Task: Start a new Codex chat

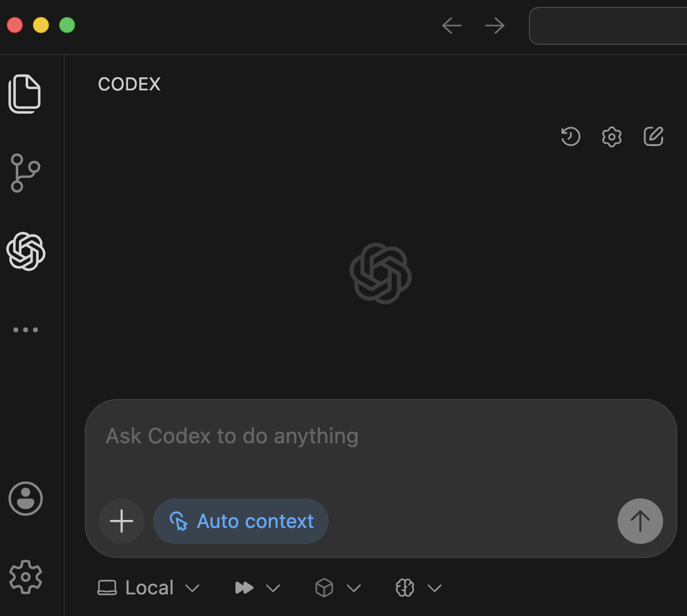Action: [653, 136]
